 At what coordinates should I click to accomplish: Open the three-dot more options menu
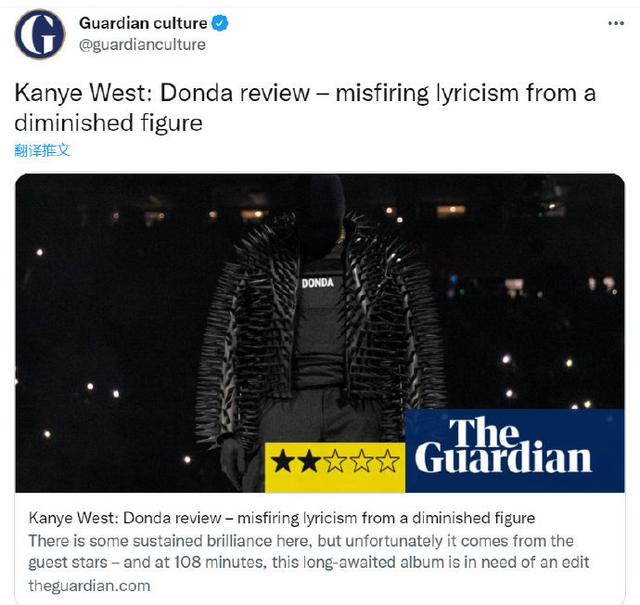(x=616, y=23)
